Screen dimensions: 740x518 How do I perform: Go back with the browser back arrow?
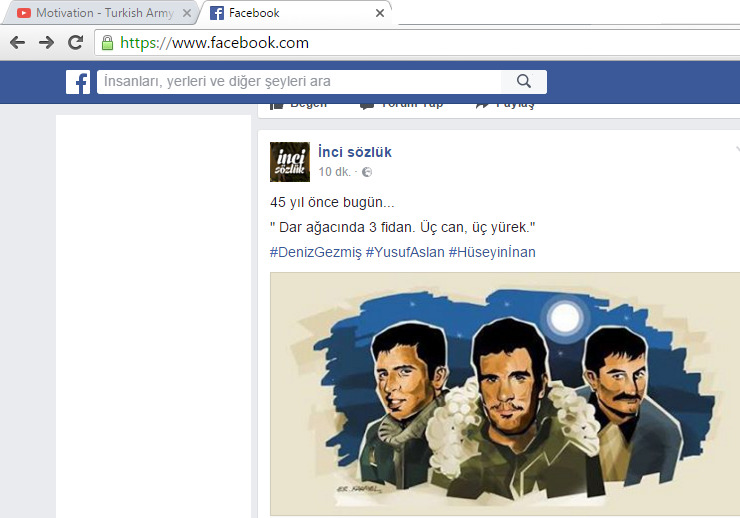pyautogui.click(x=17, y=42)
